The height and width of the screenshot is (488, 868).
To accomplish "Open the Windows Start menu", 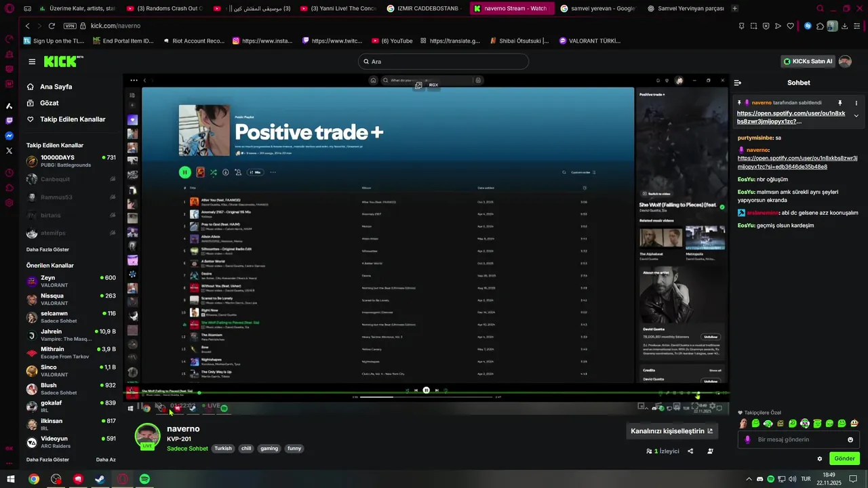I will pyautogui.click(x=11, y=479).
